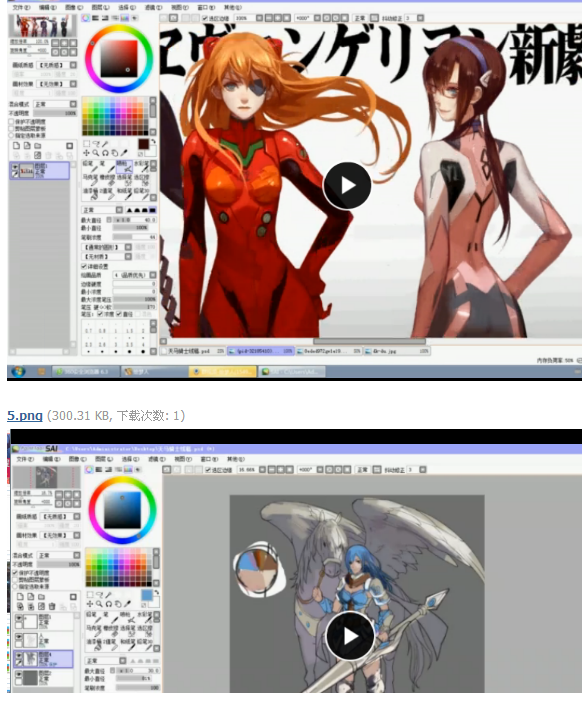
Task: Create a new linework layer in upper SAI
Action: pyautogui.click(x=27, y=146)
